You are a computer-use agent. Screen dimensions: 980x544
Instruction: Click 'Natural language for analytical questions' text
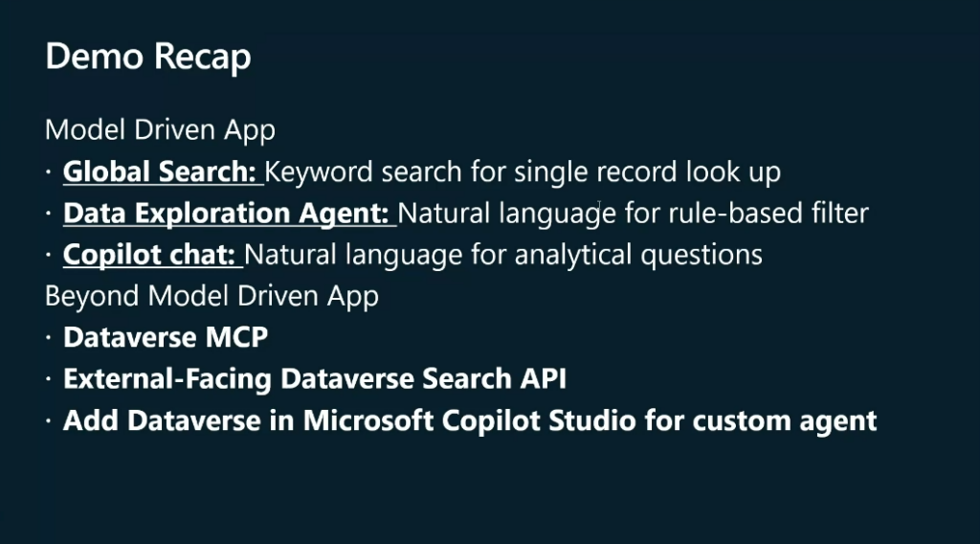pyautogui.click(x=503, y=255)
